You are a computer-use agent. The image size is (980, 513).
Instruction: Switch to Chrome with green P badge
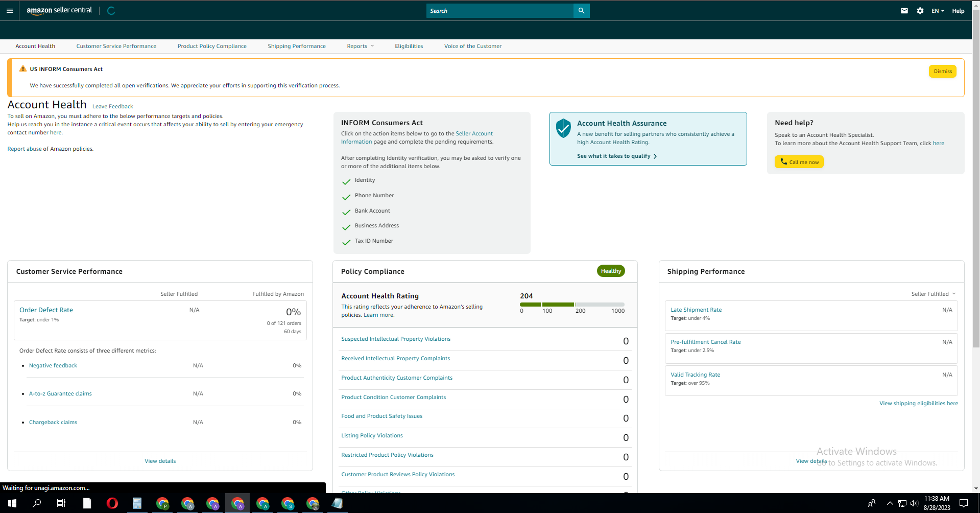[162, 503]
